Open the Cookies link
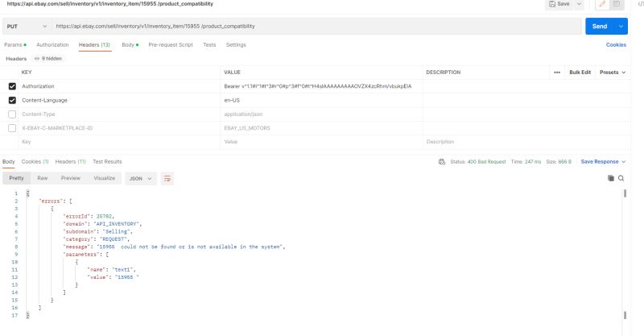This screenshot has width=644, height=336. click(616, 45)
